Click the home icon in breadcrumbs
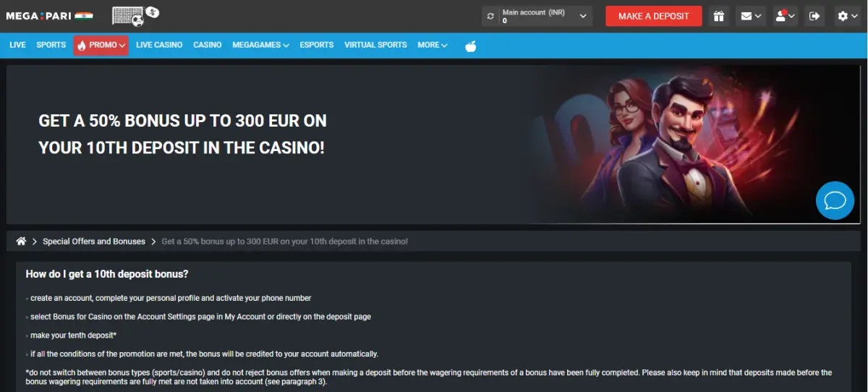The width and height of the screenshot is (868, 392). coord(21,241)
